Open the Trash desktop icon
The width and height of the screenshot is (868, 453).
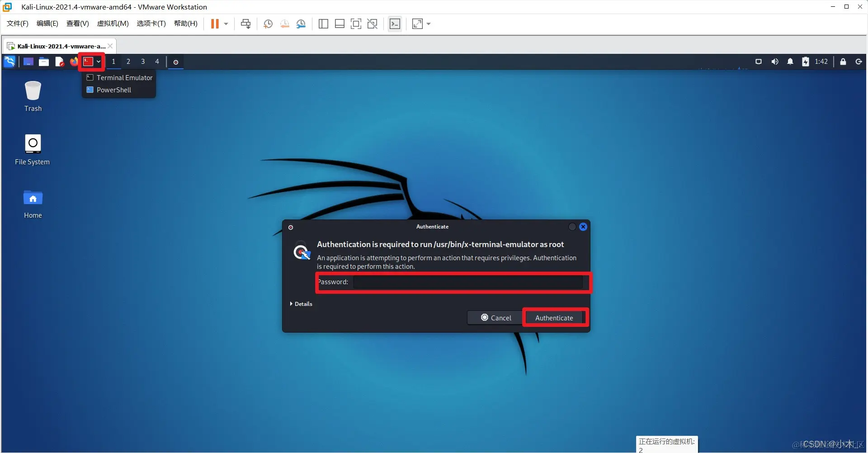click(33, 96)
